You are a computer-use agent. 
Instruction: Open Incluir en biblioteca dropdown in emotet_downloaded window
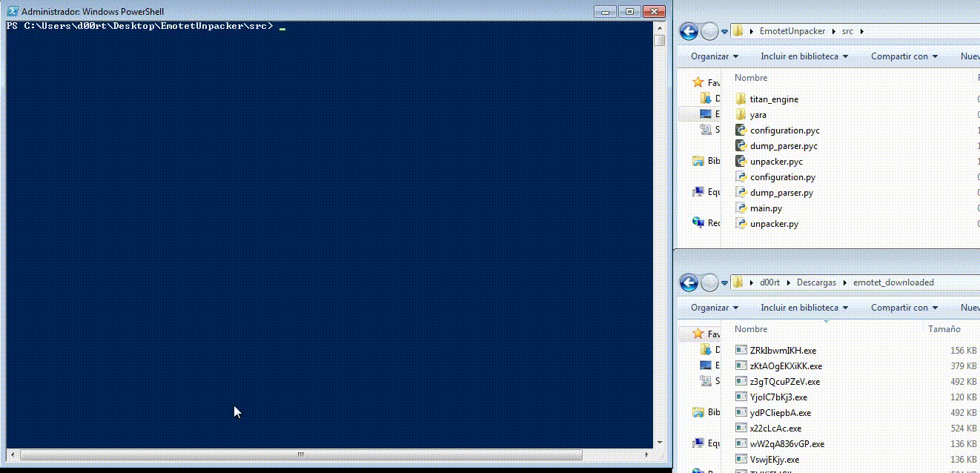click(804, 308)
